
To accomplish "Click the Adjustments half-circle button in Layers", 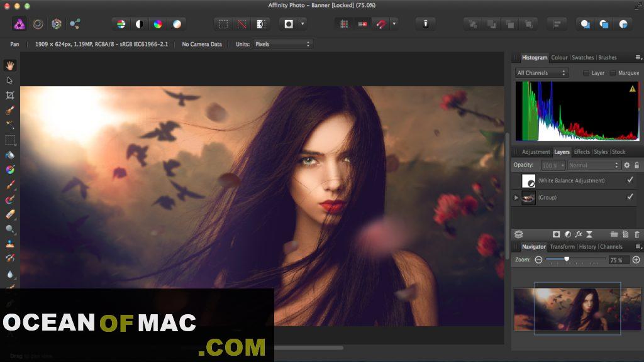I will pos(568,234).
